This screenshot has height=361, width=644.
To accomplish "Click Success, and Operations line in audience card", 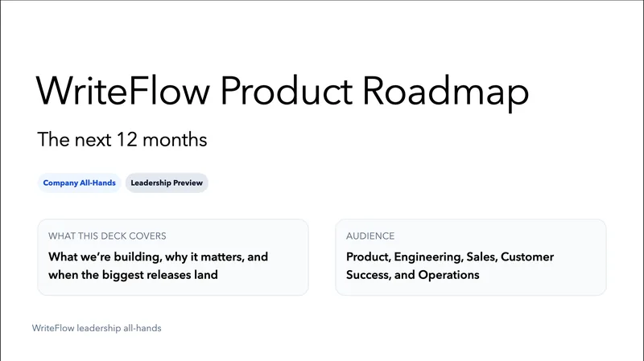I will click(412, 275).
